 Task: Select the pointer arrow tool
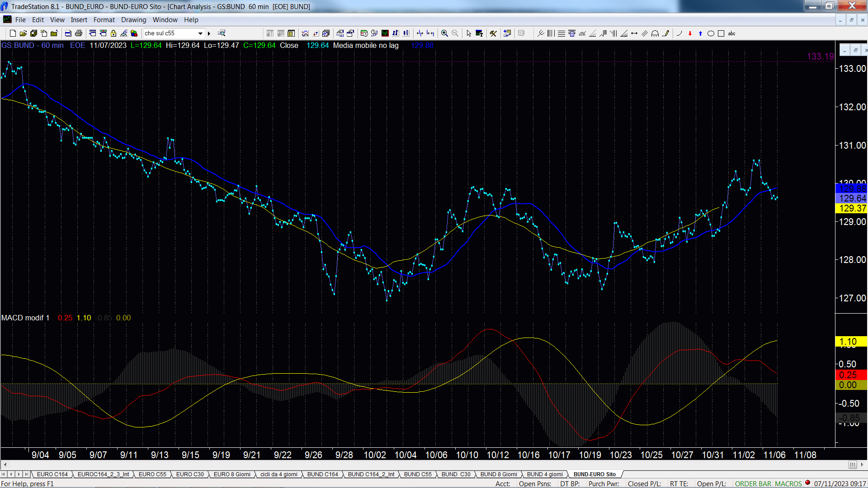point(469,33)
